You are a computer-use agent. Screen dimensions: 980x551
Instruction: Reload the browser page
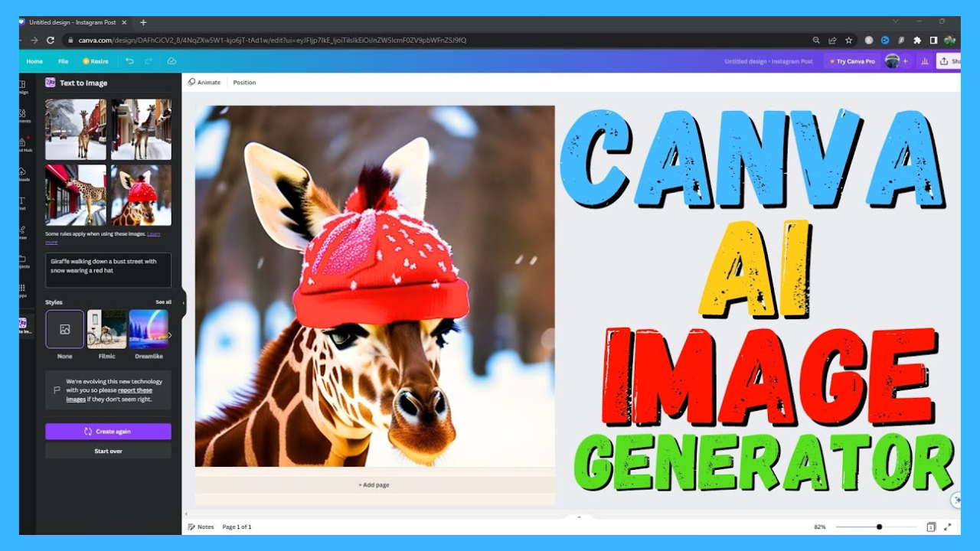pos(51,40)
